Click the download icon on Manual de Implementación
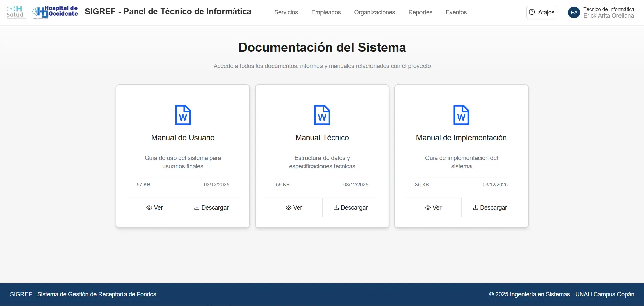 (x=475, y=208)
